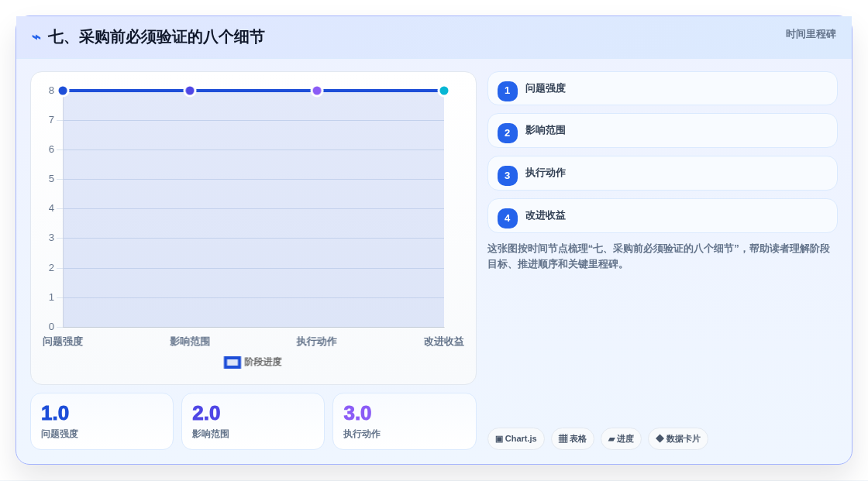Click the y-axis value 4

[x=51, y=208]
